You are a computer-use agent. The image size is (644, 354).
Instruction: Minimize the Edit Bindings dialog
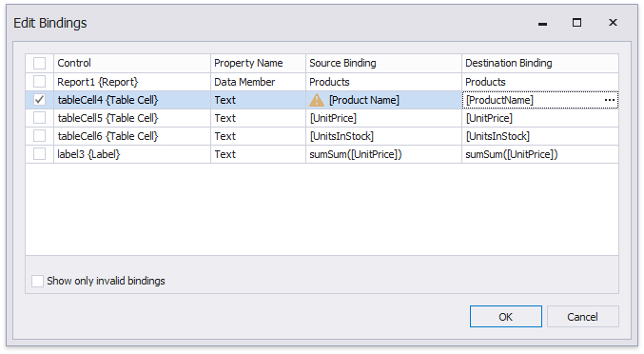[x=542, y=24]
